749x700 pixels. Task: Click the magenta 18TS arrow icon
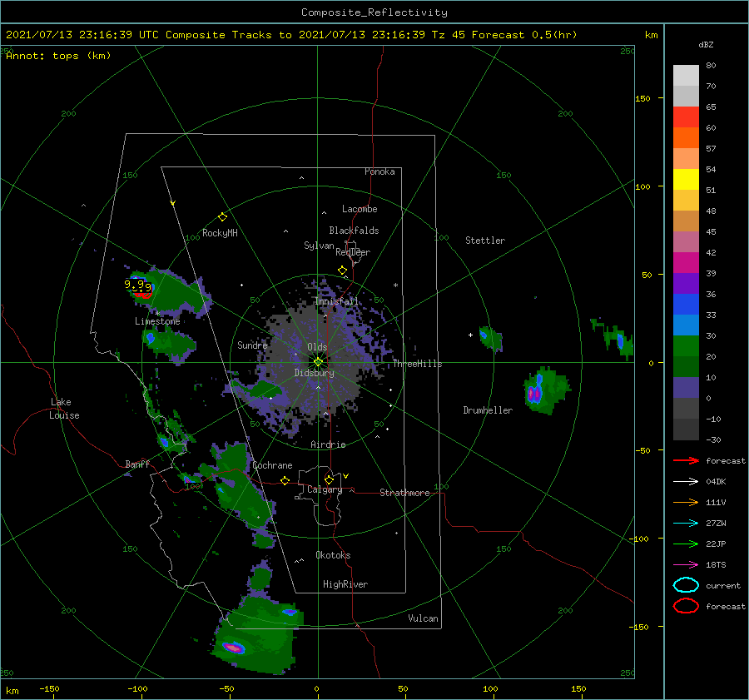[x=686, y=565]
